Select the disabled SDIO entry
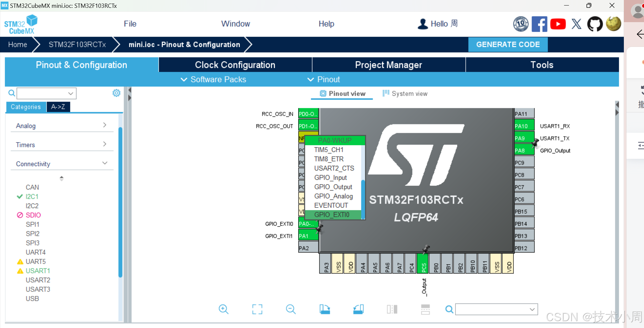 point(33,215)
